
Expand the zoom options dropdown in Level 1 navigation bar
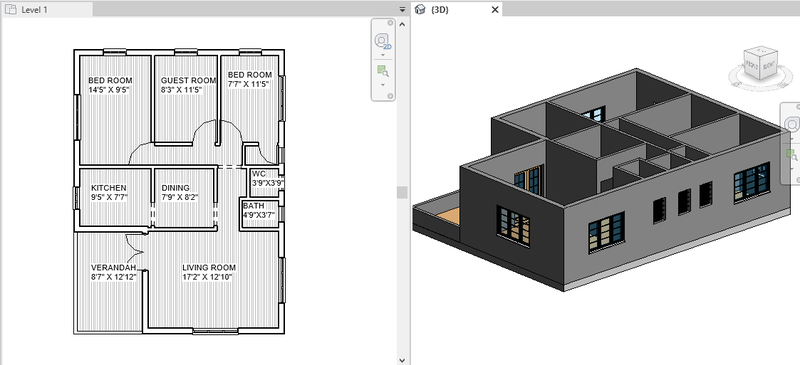(383, 84)
